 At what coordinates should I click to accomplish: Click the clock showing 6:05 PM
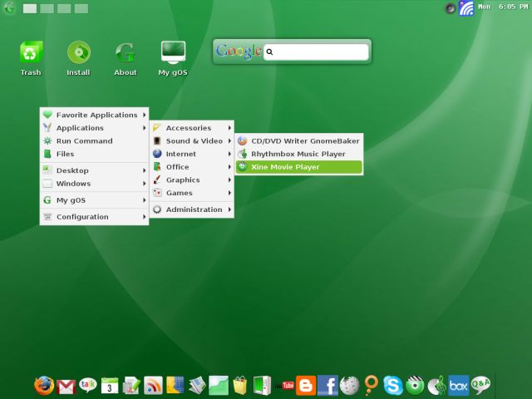click(511, 7)
